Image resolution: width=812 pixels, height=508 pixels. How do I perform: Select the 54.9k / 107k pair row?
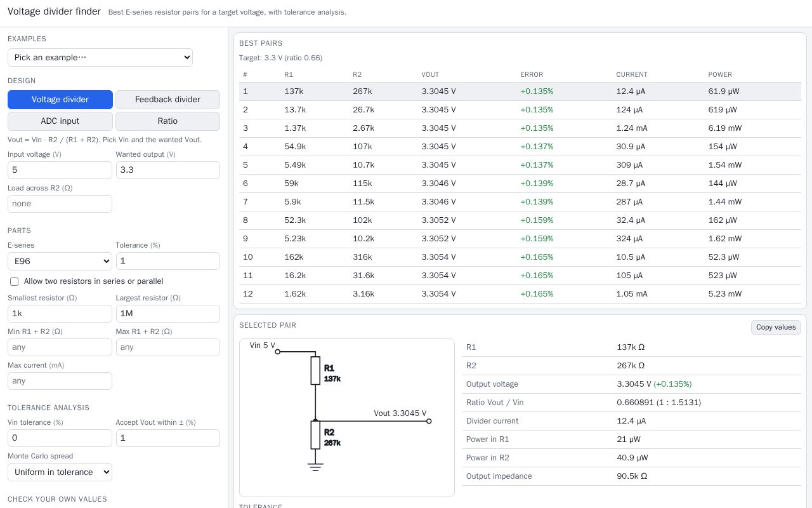[520, 147]
